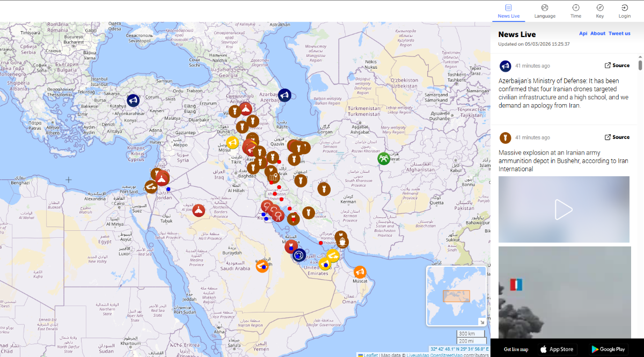Collapse the minimap with the arrow button
Viewport: 644px width, 357px height.
tap(481, 322)
